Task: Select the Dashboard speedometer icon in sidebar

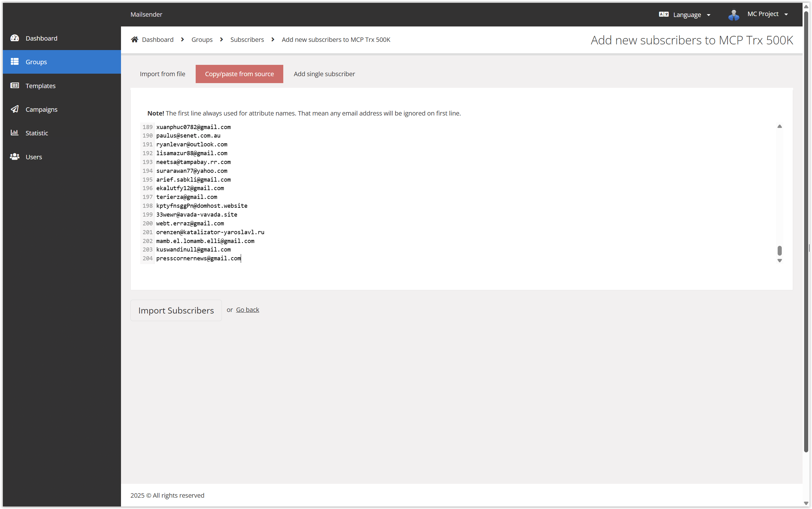Action: pos(15,38)
